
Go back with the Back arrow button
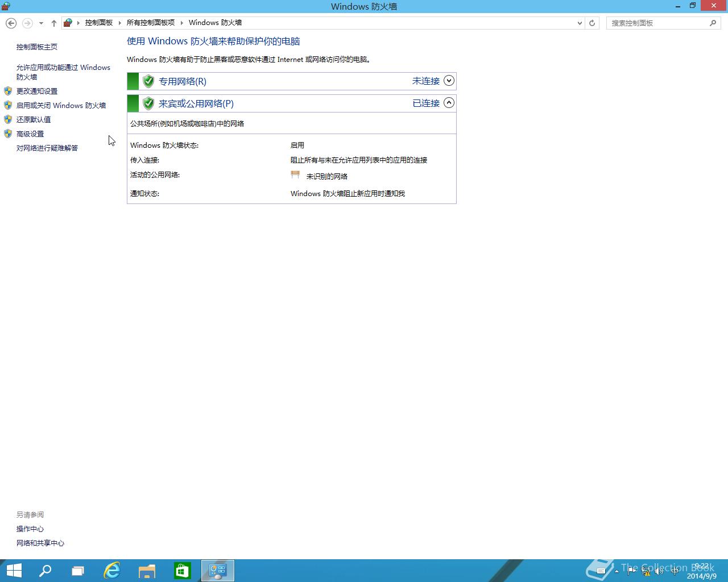click(x=11, y=23)
